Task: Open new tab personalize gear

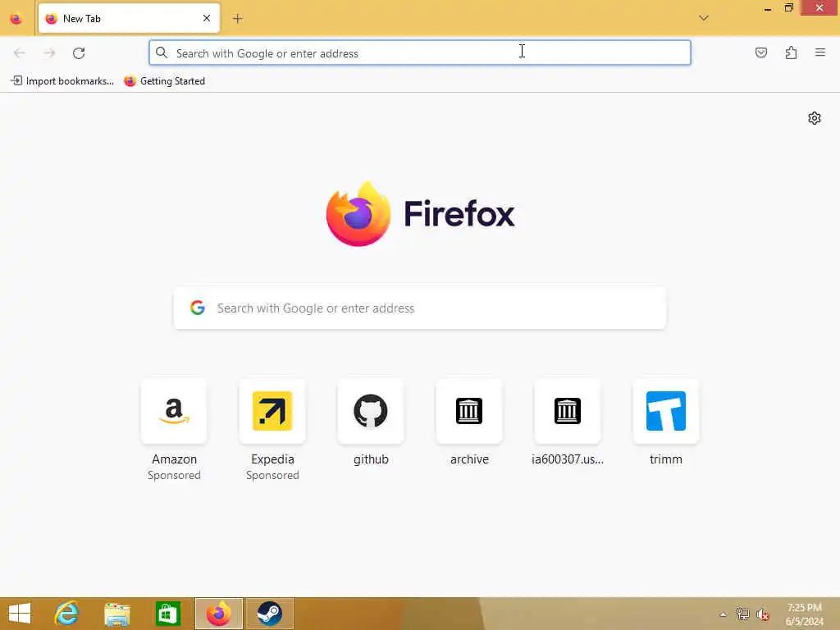Action: [815, 118]
